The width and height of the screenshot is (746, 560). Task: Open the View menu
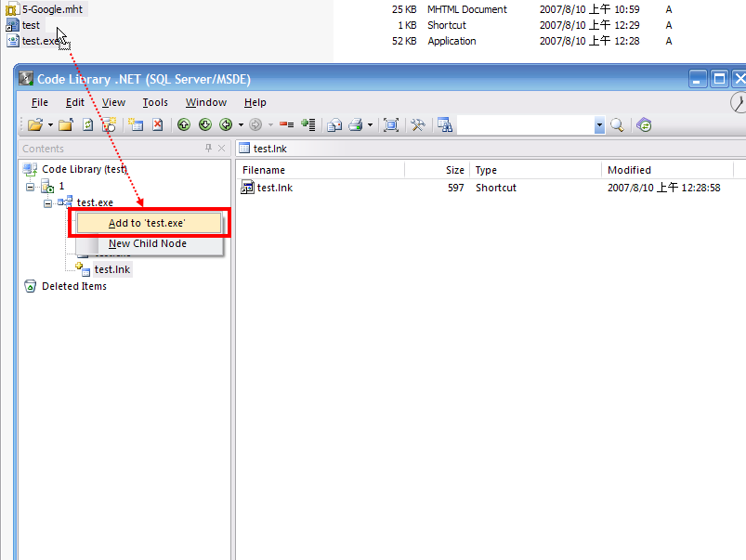[113, 102]
